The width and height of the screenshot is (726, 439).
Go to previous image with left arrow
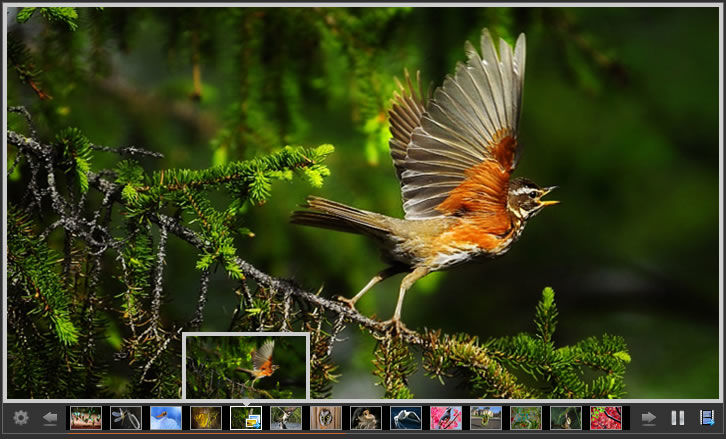pyautogui.click(x=50, y=418)
